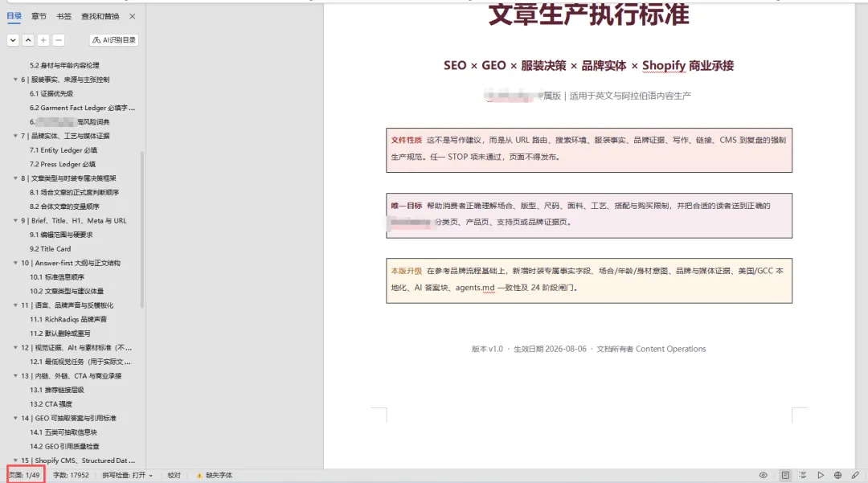Screen dimensions: 868x483
Task: Collapse section 13 内链 外链 triangle
Action: click(15, 375)
